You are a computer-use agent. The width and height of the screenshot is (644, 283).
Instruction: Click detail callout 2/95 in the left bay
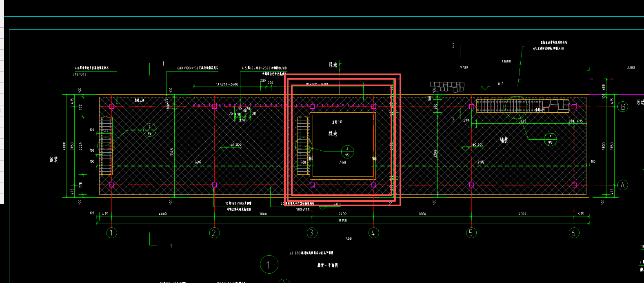(149, 130)
